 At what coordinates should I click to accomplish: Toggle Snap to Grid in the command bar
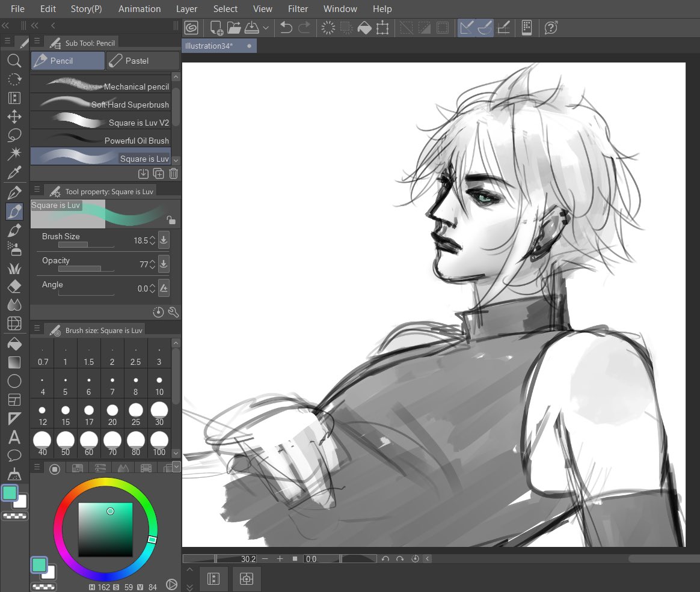(503, 28)
